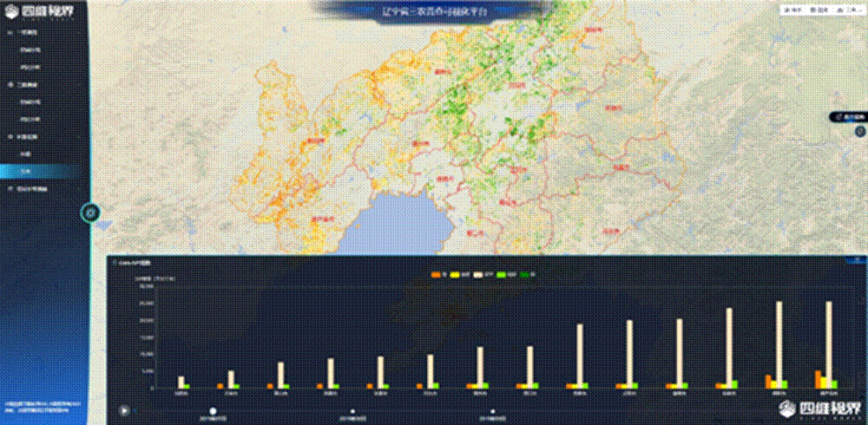Jump to the second date marker on the timeline
Viewport: 868px width, 425px height.
click(352, 412)
